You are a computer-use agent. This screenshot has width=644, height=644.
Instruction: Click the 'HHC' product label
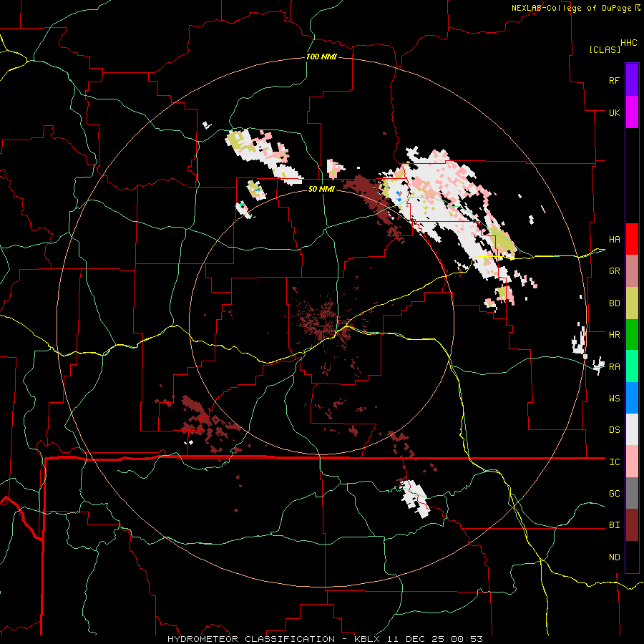pos(628,43)
